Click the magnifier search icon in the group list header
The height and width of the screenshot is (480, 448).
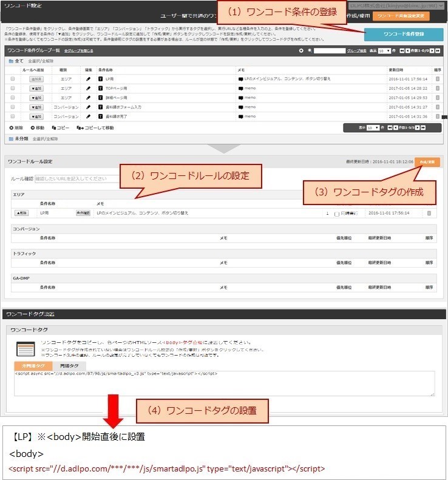coord(310,50)
